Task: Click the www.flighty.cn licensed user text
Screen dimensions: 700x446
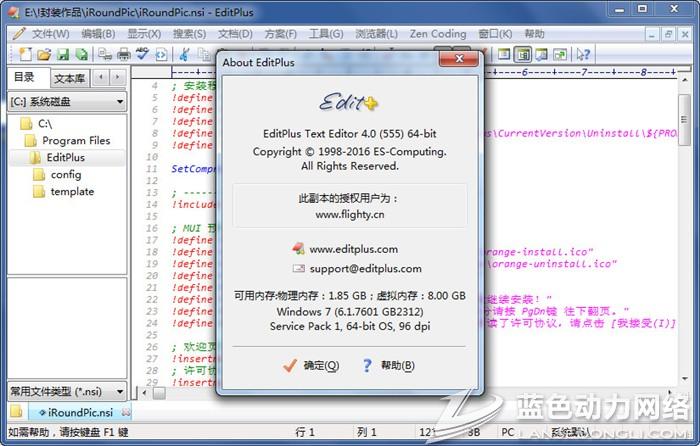Action: click(350, 214)
